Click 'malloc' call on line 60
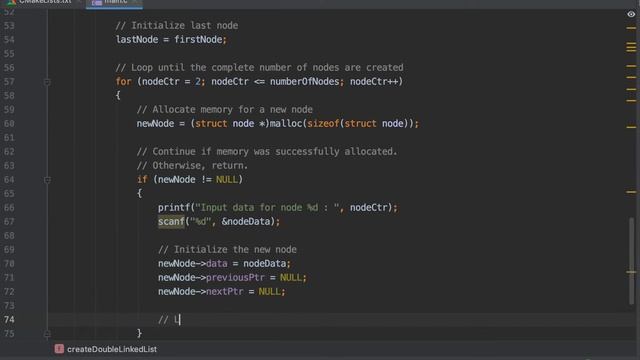The width and height of the screenshot is (640, 360). (x=286, y=124)
